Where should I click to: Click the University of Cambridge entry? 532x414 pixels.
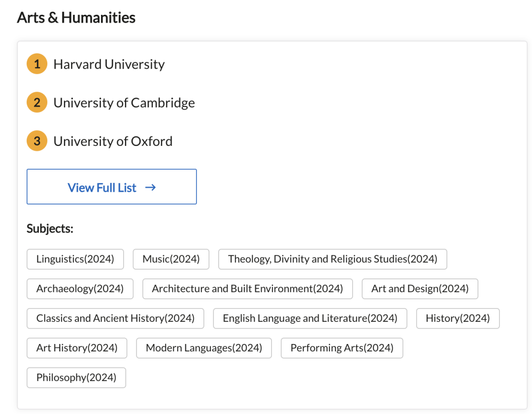click(x=124, y=103)
